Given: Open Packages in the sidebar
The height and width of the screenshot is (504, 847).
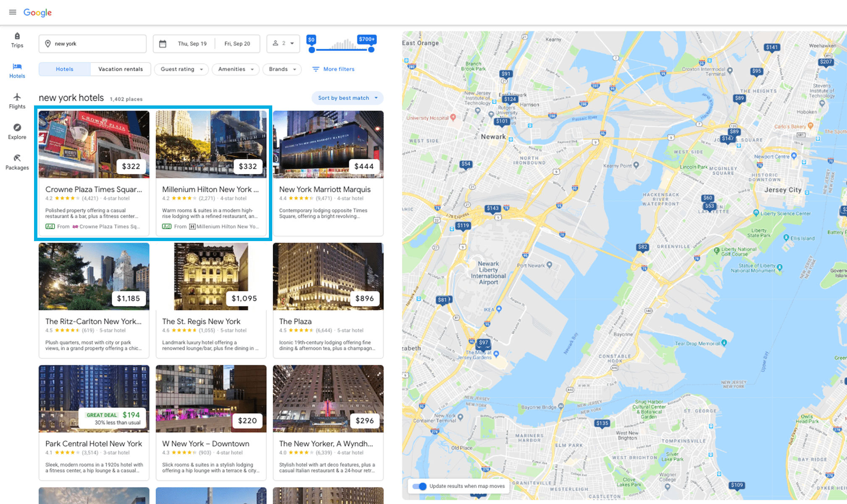Looking at the screenshot, I should click(17, 163).
